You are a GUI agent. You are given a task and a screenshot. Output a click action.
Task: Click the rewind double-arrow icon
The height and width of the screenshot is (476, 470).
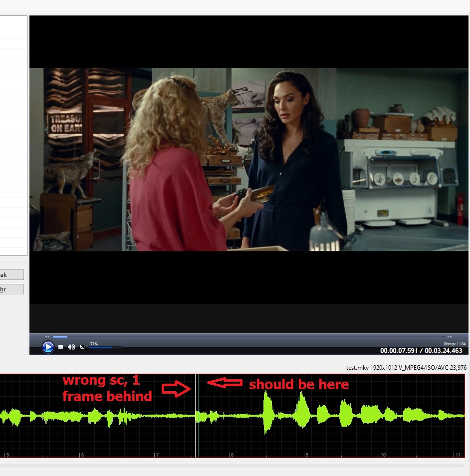click(47, 337)
